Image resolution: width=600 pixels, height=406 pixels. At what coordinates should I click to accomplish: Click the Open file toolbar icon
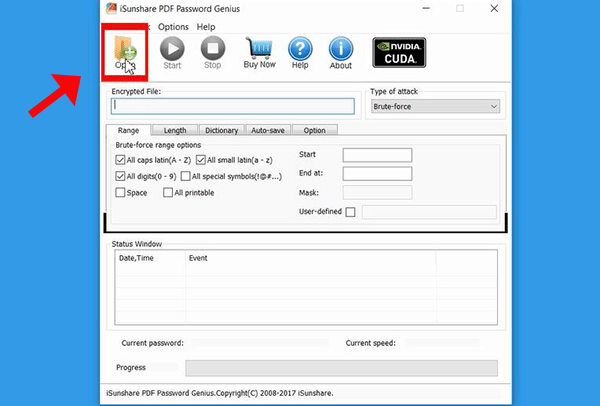click(125, 52)
